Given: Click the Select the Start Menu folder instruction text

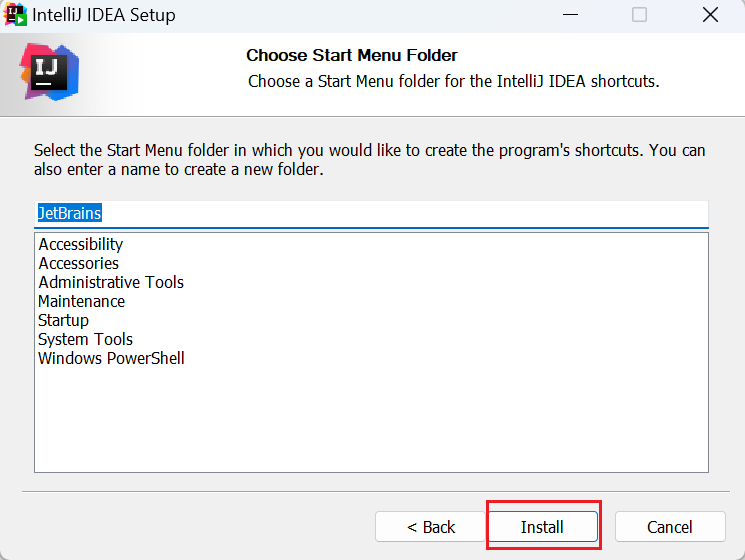Looking at the screenshot, I should (369, 160).
